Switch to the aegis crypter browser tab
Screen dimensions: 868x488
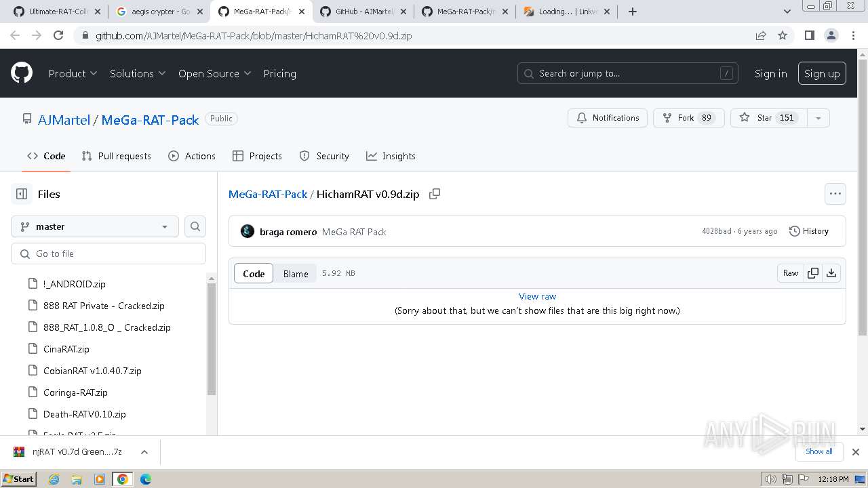(x=159, y=12)
